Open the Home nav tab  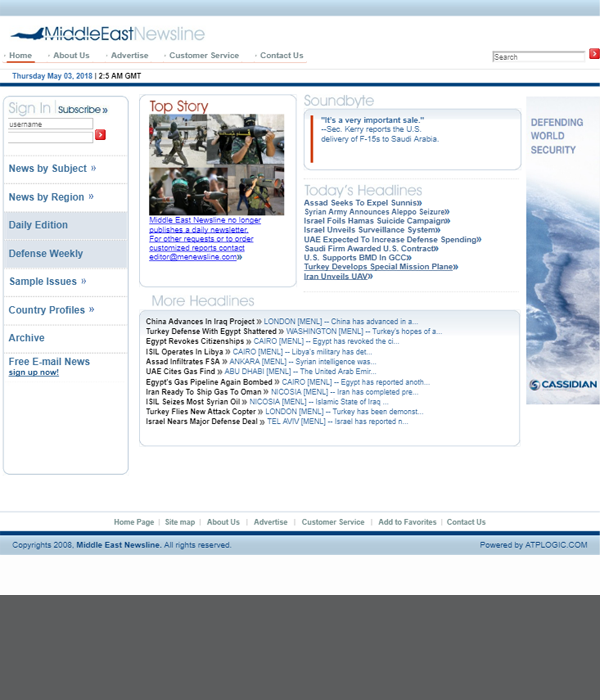point(20,55)
